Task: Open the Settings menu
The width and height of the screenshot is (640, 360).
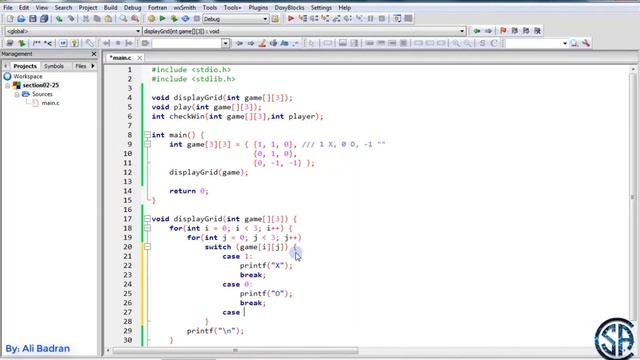Action: click(321, 7)
